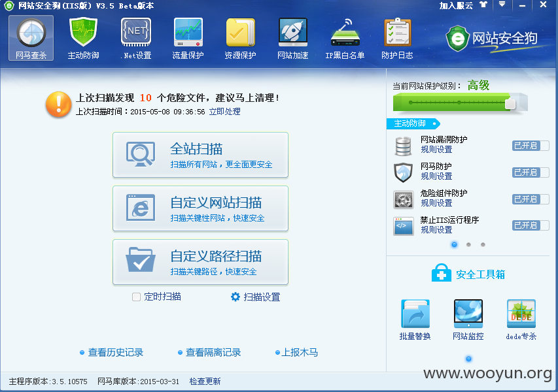Image resolution: width=558 pixels, height=392 pixels.
Task: Open 规则设置 under 禁止IIS运行程序
Action: (436, 229)
